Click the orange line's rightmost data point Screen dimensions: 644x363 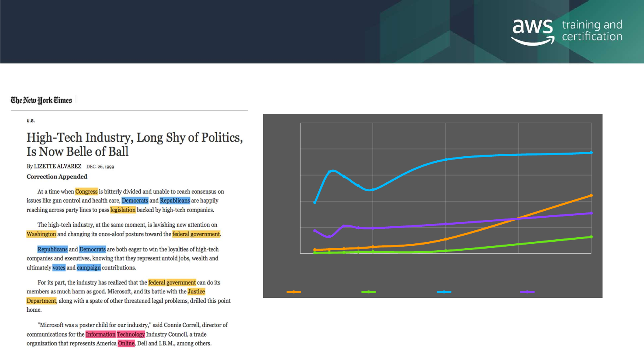point(591,195)
